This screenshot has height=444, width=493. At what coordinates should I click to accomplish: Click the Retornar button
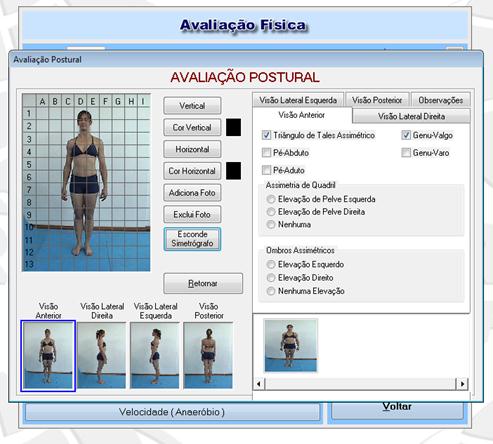coord(203,283)
